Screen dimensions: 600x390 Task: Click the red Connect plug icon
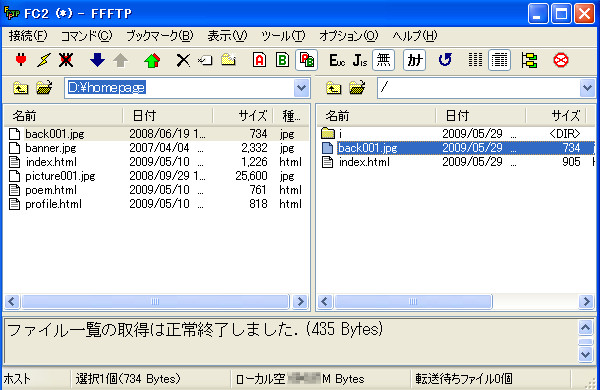coord(21,60)
